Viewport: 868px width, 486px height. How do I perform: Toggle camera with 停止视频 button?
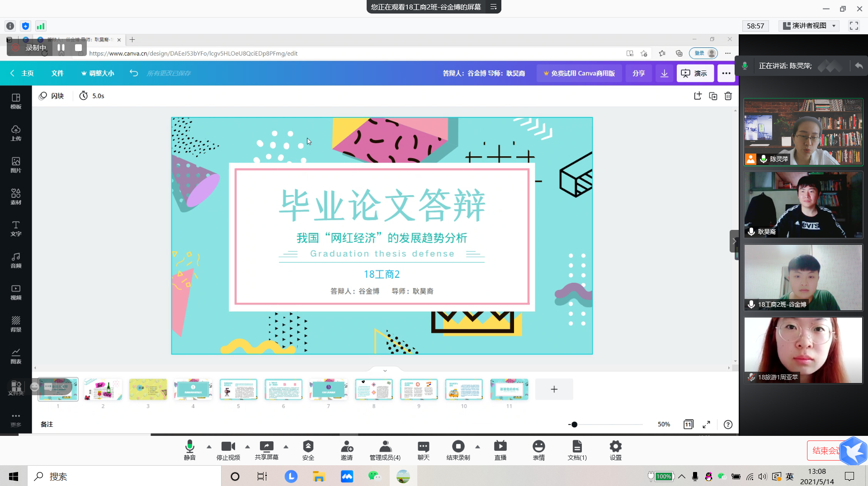(228, 450)
